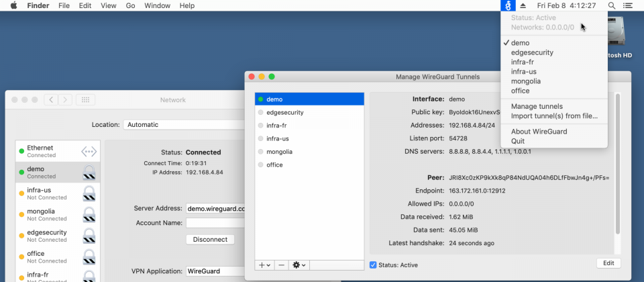Select Manage tunnels menu item
This screenshot has width=644, height=282.
553,107
